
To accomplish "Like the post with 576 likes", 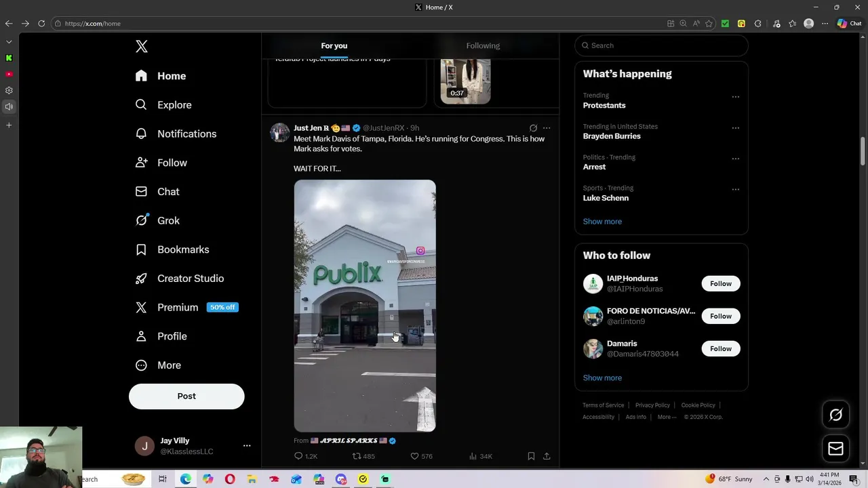I will pos(421,456).
